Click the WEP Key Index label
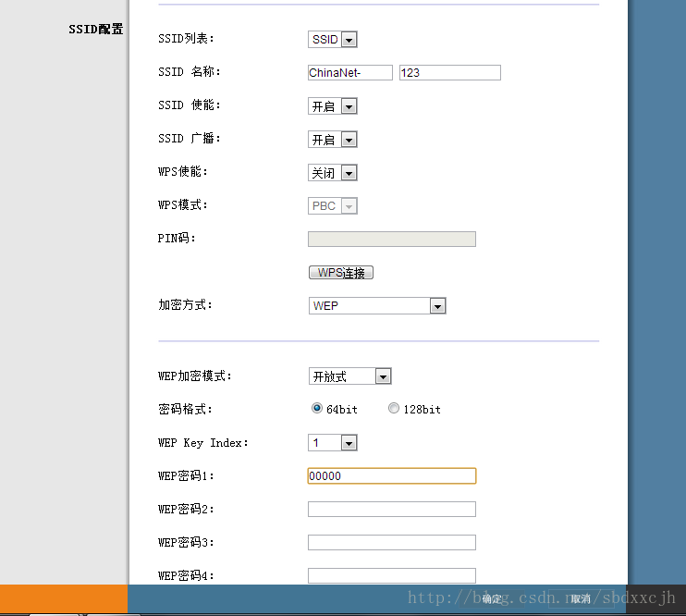686x616 pixels. (203, 443)
